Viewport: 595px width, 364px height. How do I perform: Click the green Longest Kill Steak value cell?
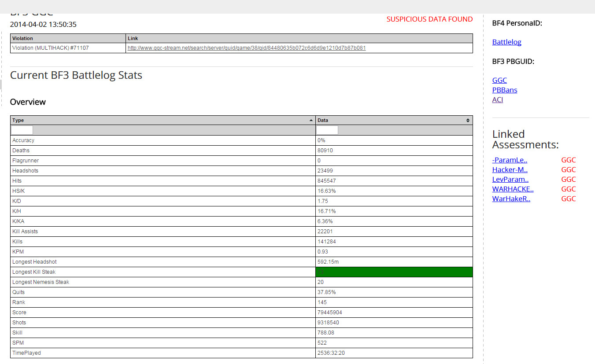[394, 272]
